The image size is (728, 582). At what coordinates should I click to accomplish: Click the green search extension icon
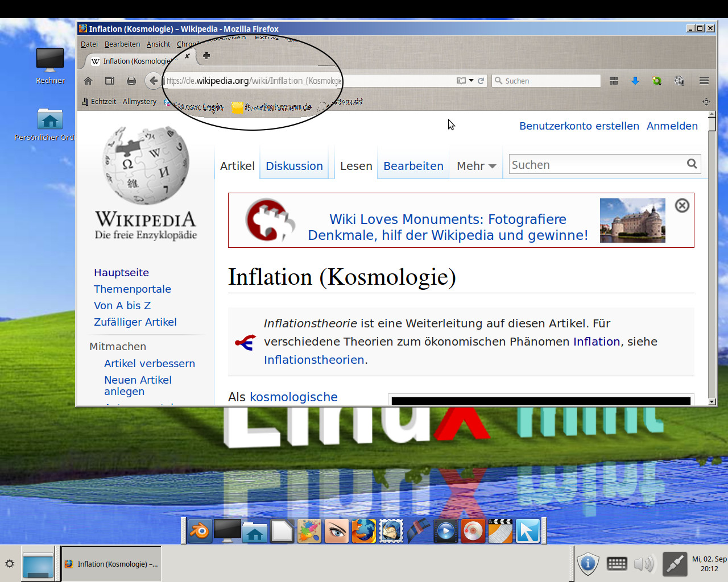pos(657,81)
